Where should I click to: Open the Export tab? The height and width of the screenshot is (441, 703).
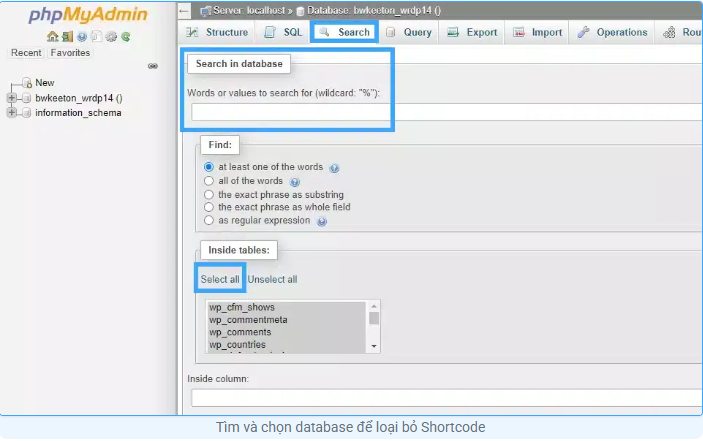473,32
